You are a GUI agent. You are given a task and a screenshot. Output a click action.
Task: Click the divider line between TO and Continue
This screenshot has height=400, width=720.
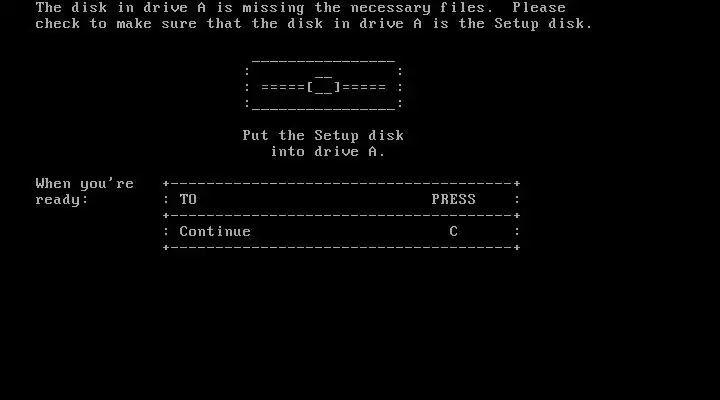(x=341, y=215)
